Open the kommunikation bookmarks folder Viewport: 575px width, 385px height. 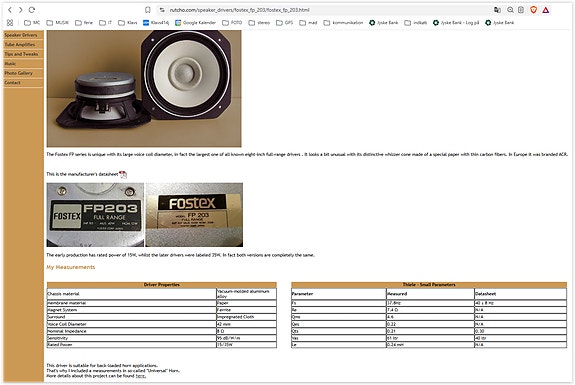pyautogui.click(x=343, y=23)
